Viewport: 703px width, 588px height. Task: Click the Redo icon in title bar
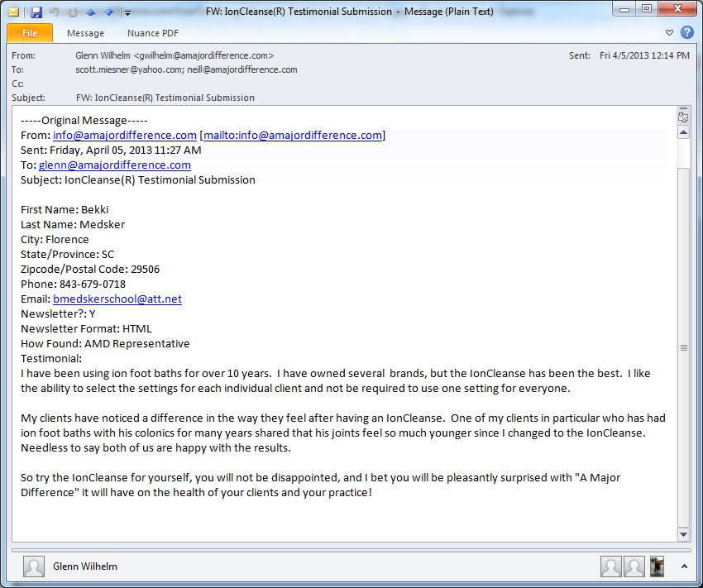tap(73, 12)
